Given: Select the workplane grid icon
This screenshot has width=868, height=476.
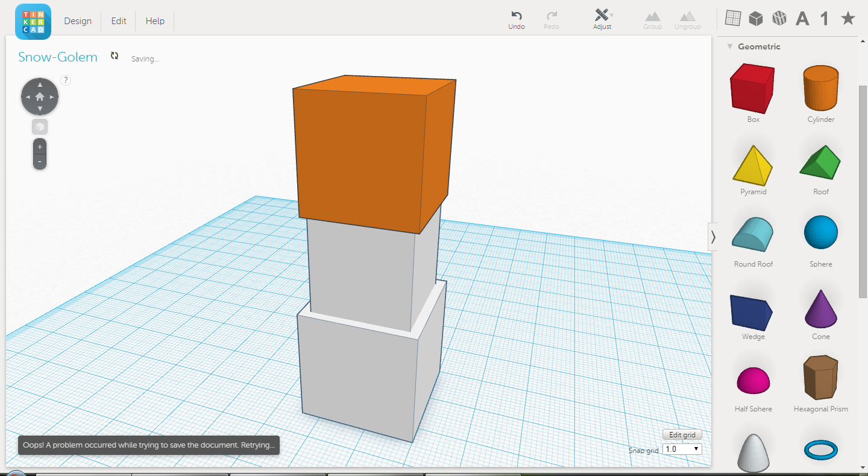Looking at the screenshot, I should click(732, 19).
